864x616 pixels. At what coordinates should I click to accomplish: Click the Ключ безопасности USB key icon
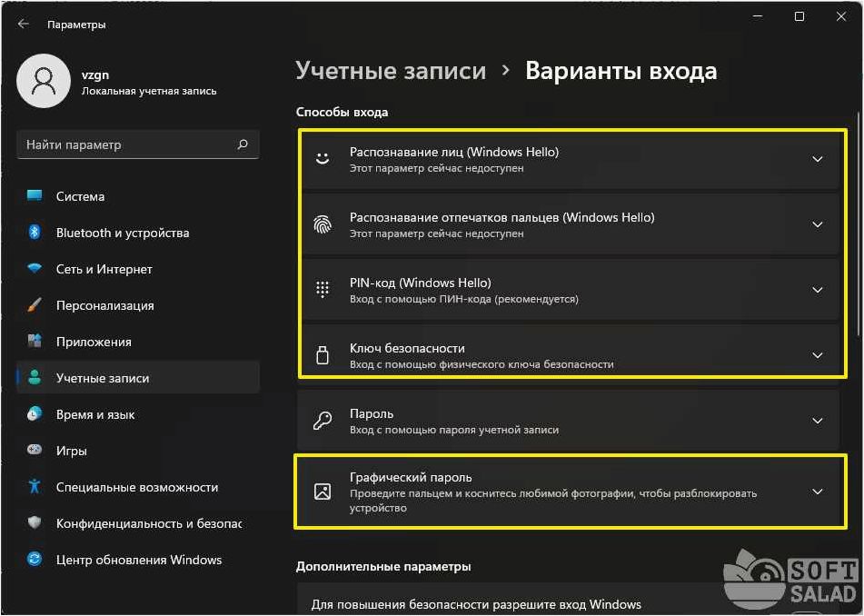pos(323,355)
